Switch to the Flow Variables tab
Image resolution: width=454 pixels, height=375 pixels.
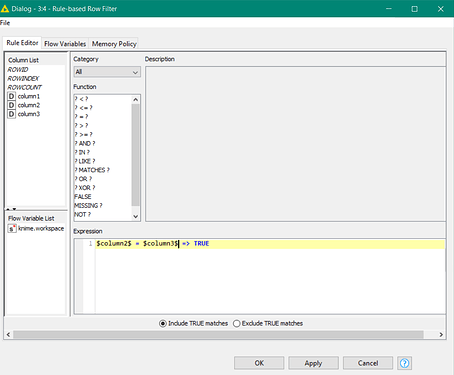(65, 44)
